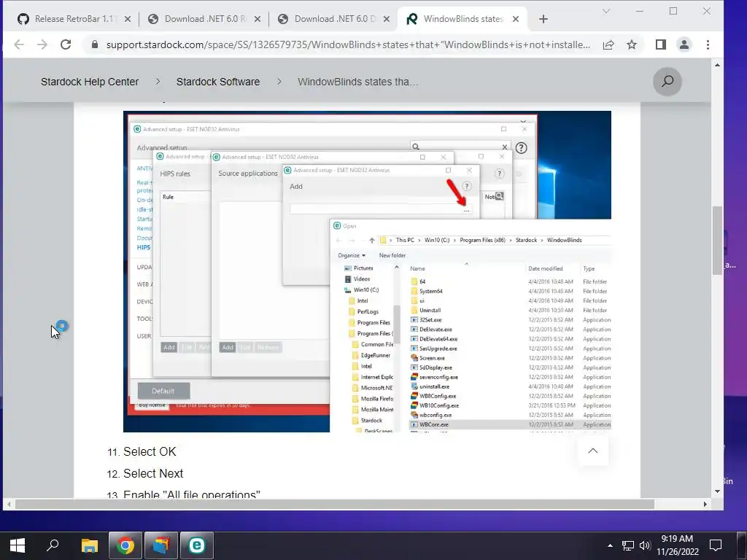This screenshot has height=560, width=747.
Task: Open Stardock Software breadcrumb link
Action: (x=218, y=82)
